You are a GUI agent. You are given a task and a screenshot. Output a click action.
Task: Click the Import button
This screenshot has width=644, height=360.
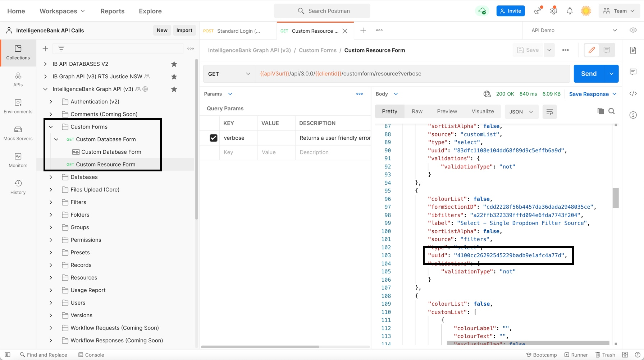pyautogui.click(x=184, y=31)
